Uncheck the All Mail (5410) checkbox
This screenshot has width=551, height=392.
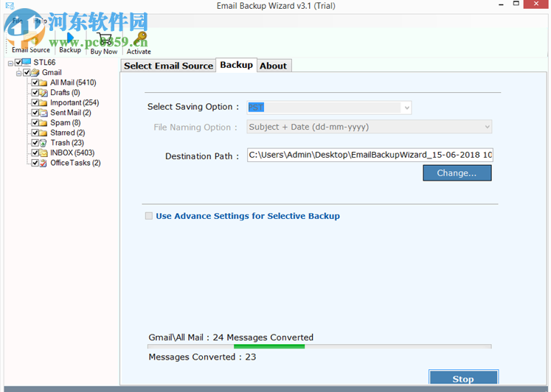35,83
